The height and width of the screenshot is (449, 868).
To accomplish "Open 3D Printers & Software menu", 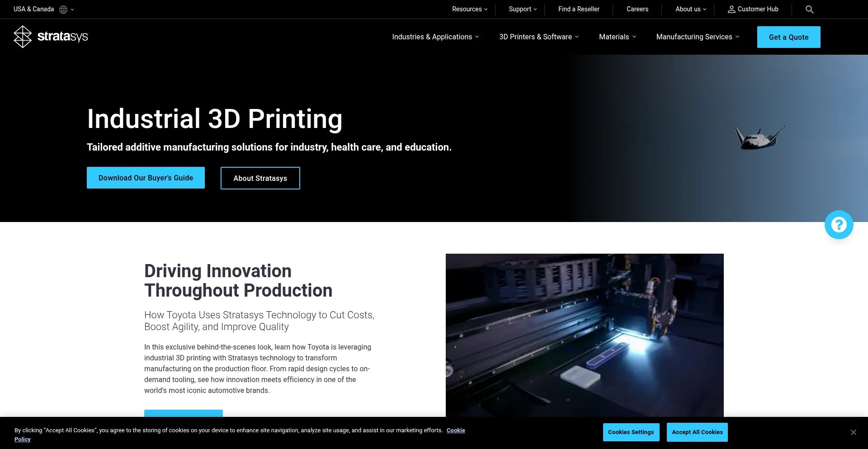I will tap(539, 37).
